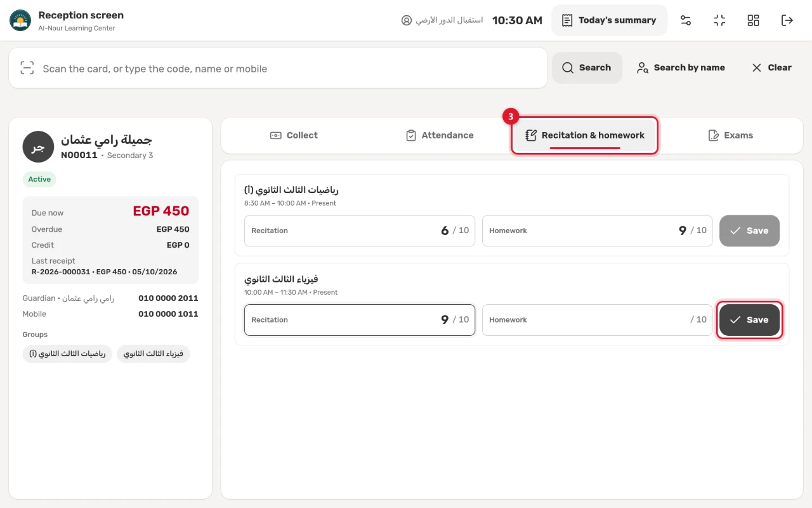This screenshot has width=812, height=508.
Task: Click the فيزياء الثالث الثانوي group chip
Action: pyautogui.click(x=153, y=354)
